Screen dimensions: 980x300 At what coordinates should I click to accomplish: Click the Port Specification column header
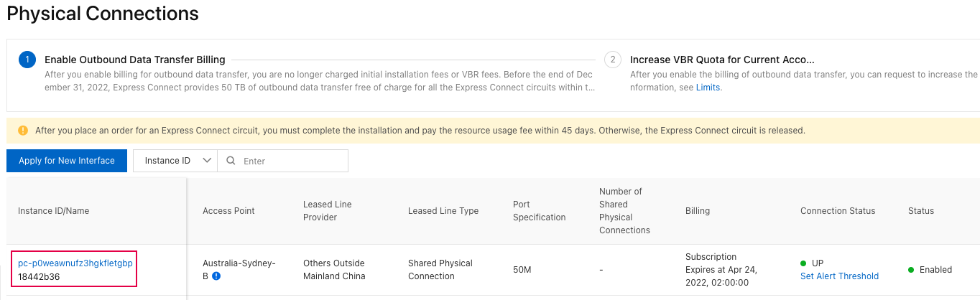[x=539, y=211]
